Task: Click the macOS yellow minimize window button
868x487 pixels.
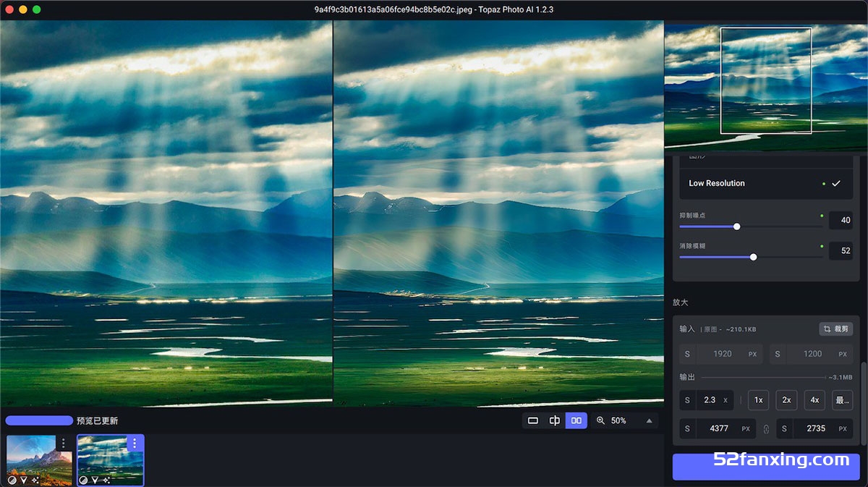Action: tap(23, 9)
